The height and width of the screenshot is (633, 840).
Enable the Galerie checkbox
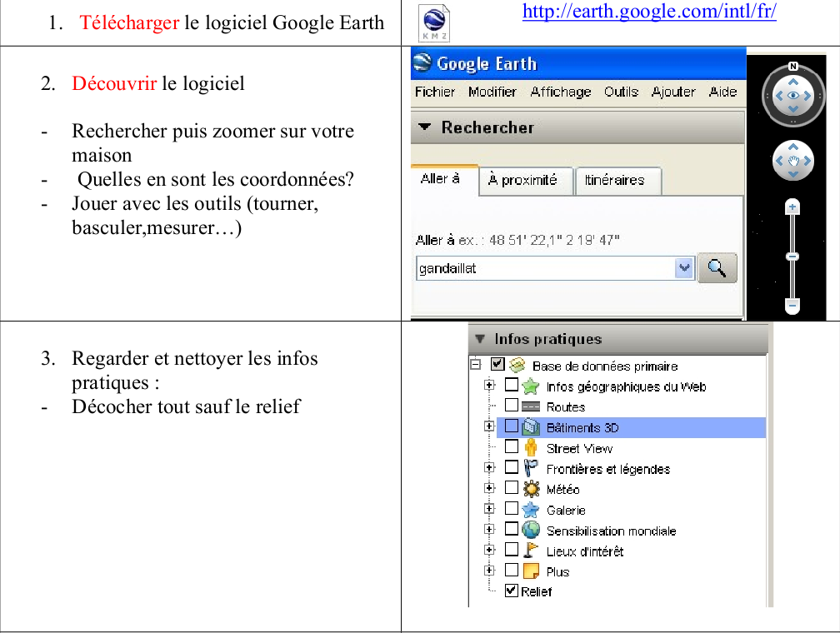(512, 508)
